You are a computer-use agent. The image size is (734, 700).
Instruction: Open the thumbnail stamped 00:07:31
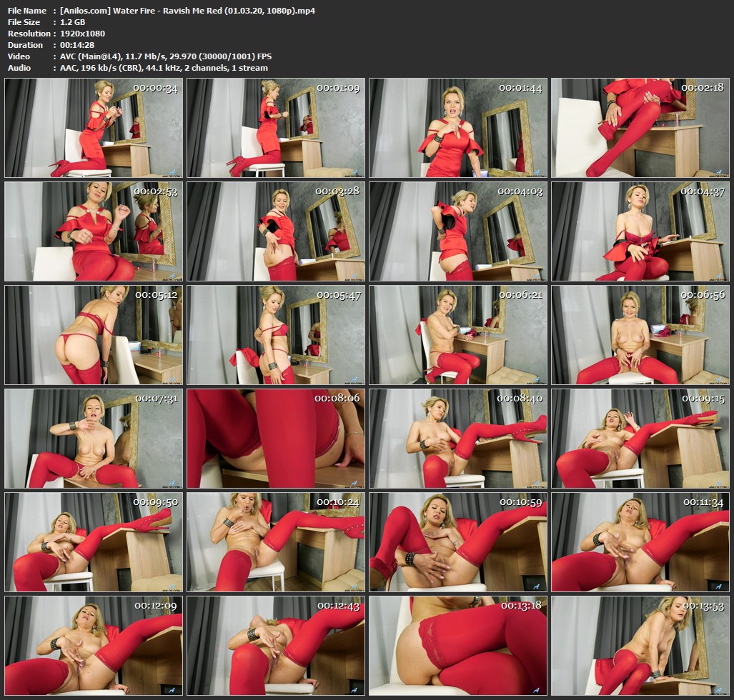94,439
